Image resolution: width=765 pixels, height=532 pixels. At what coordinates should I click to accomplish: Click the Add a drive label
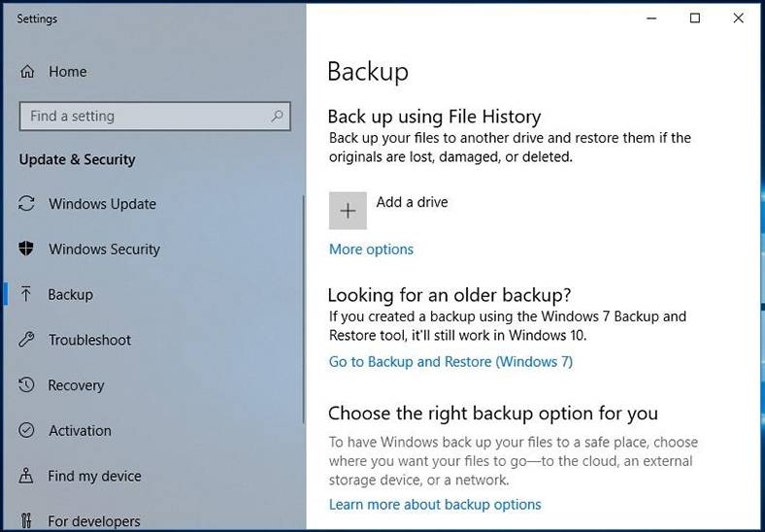pyautogui.click(x=413, y=202)
